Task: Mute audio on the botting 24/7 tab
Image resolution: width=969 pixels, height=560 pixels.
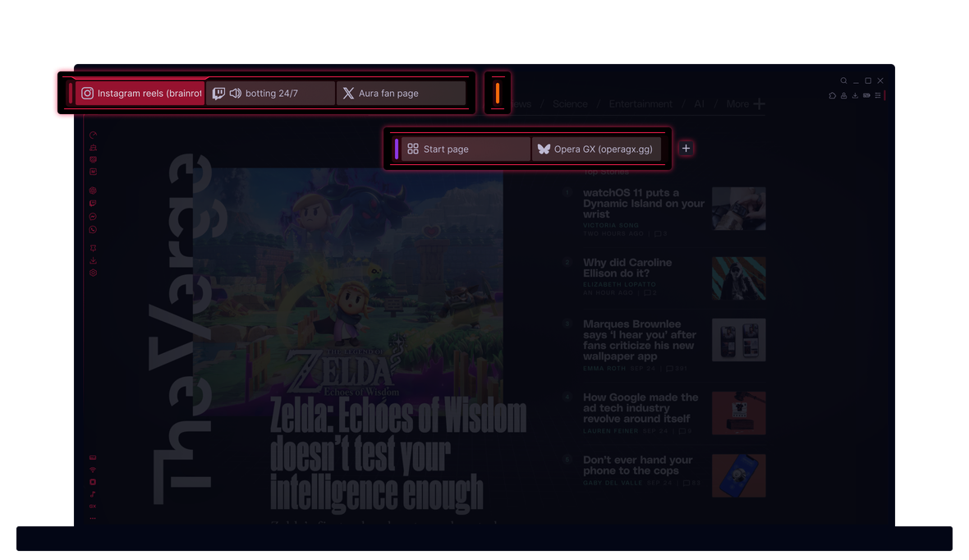Action: [236, 94]
